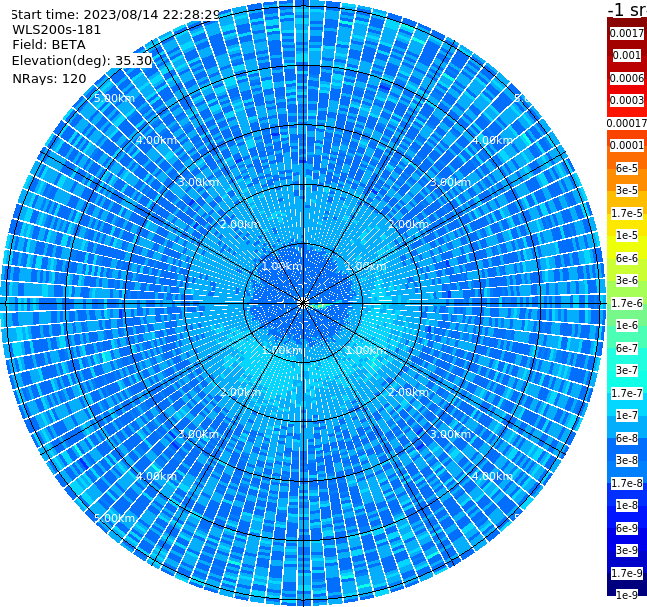Click the 0.0003 red colorbar label
This screenshot has width=647, height=607.
pyautogui.click(x=627, y=100)
